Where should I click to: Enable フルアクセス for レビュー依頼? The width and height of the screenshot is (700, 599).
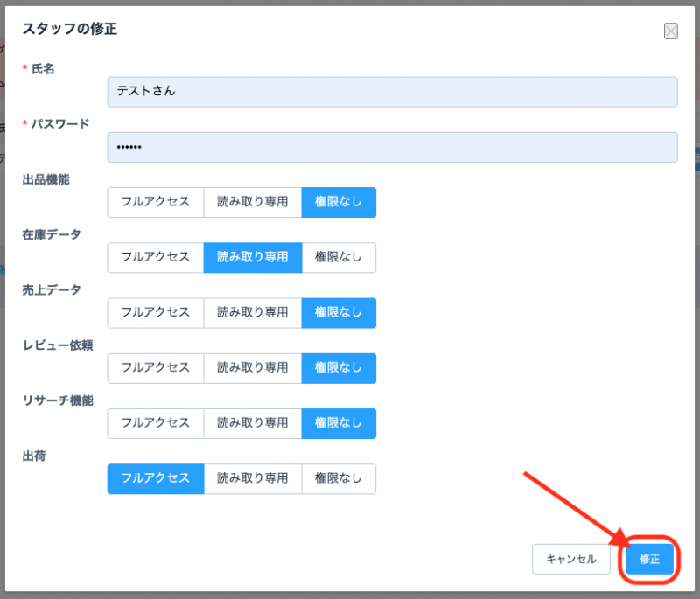tap(156, 368)
